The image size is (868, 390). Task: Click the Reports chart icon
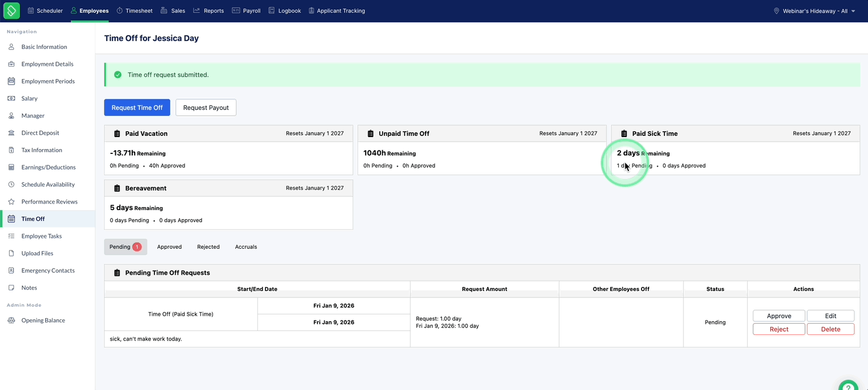coord(197,11)
